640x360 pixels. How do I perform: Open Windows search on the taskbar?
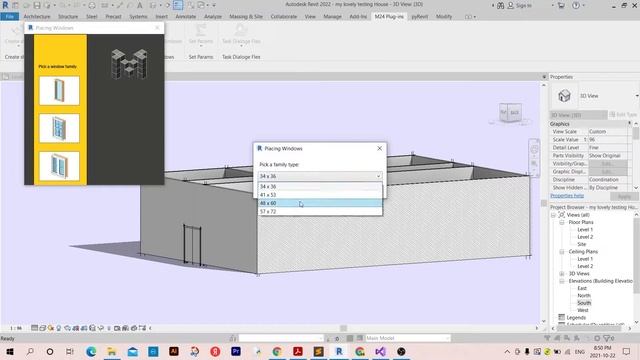pos(30,351)
